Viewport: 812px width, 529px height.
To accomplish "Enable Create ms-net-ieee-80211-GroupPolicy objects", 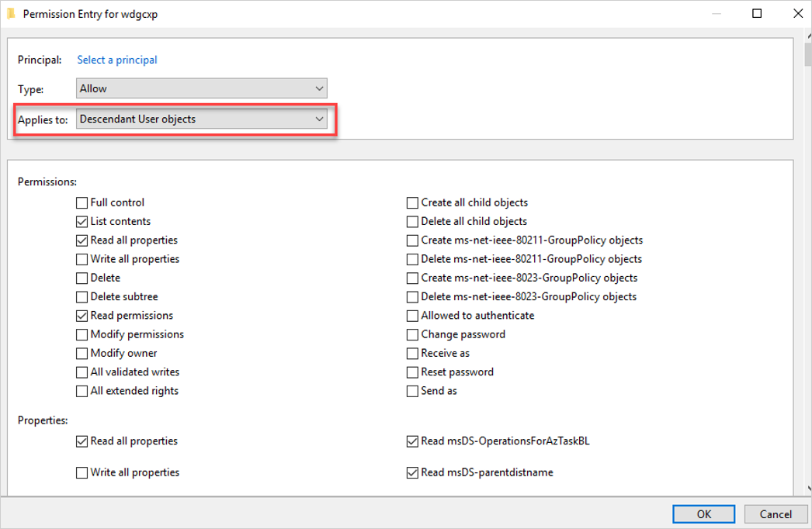I will point(412,240).
